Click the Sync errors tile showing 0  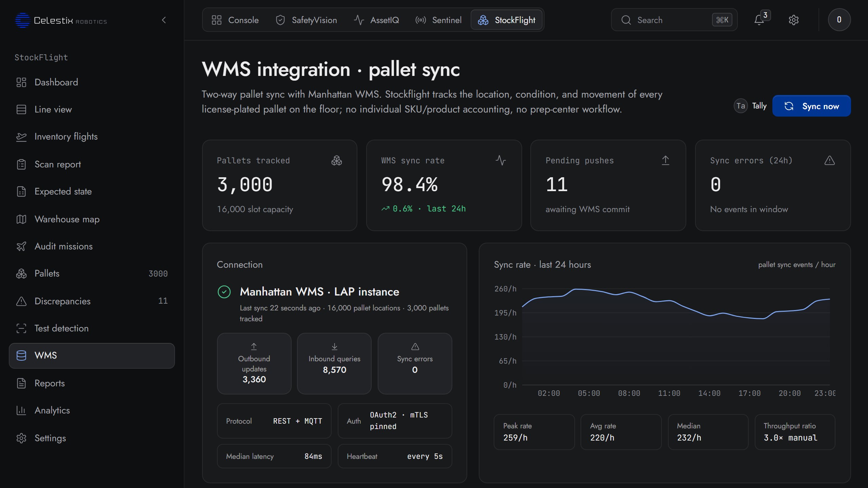pyautogui.click(x=415, y=364)
